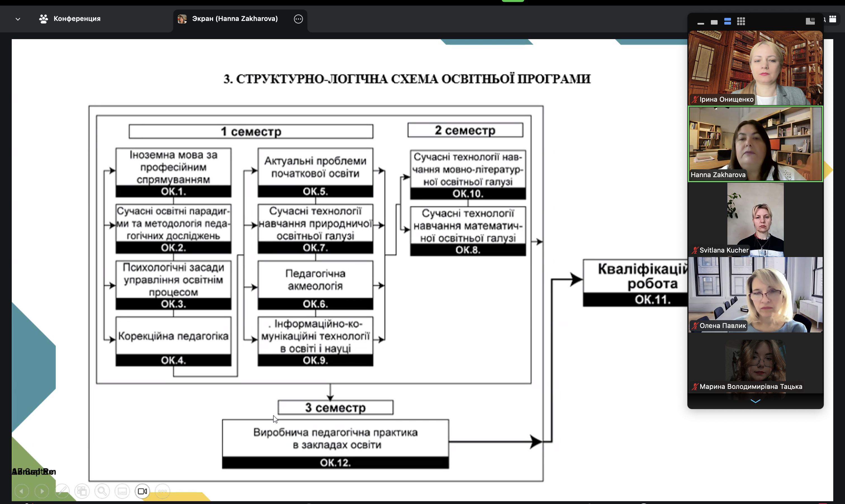Click the side-by-side layout icon
This screenshot has width=845, height=504.
(x=810, y=22)
